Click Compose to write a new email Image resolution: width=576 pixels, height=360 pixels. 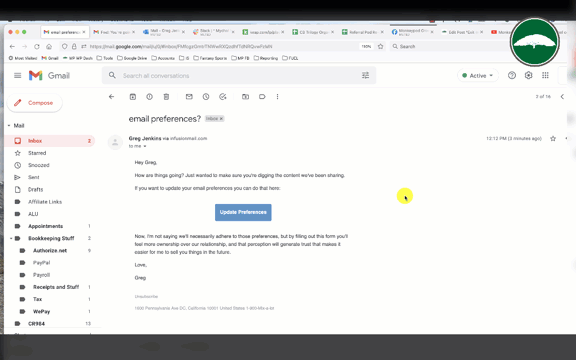(x=35, y=103)
